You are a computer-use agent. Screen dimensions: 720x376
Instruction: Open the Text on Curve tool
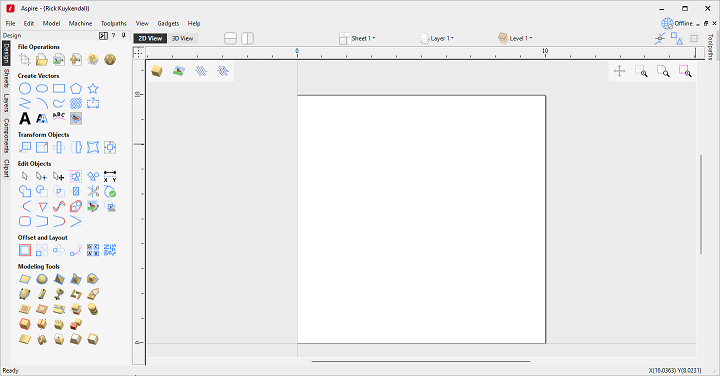(x=59, y=118)
